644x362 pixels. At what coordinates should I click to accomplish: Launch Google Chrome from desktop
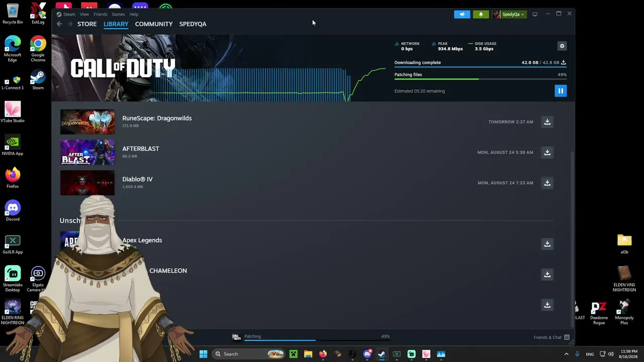coord(38,49)
